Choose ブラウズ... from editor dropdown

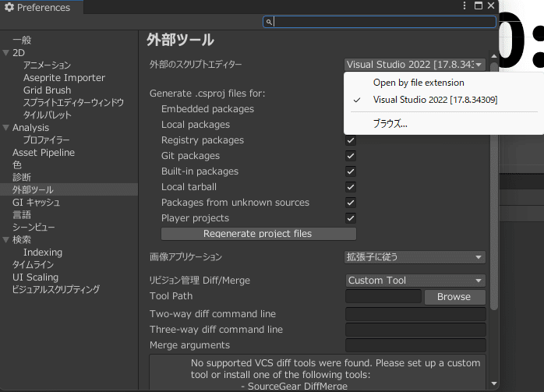point(390,123)
